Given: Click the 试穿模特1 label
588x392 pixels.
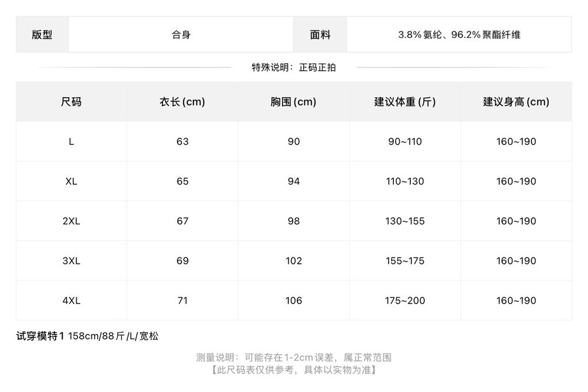Looking at the screenshot, I should [x=41, y=336].
